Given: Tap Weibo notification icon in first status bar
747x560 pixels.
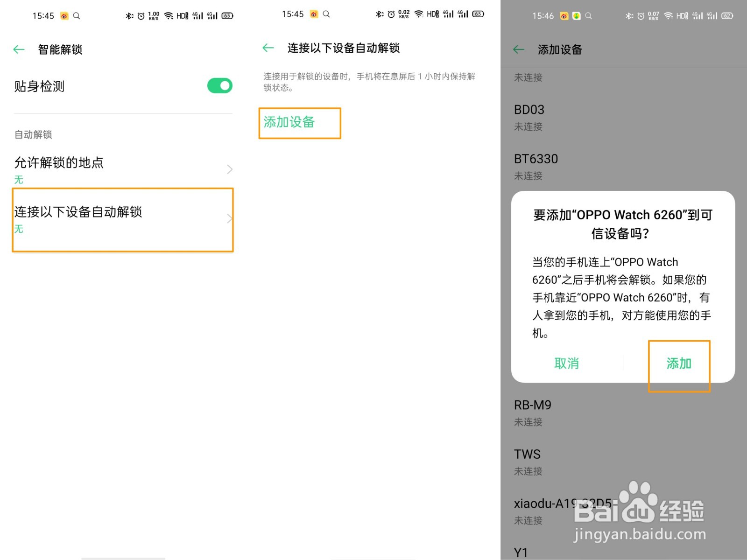Looking at the screenshot, I should [x=64, y=16].
